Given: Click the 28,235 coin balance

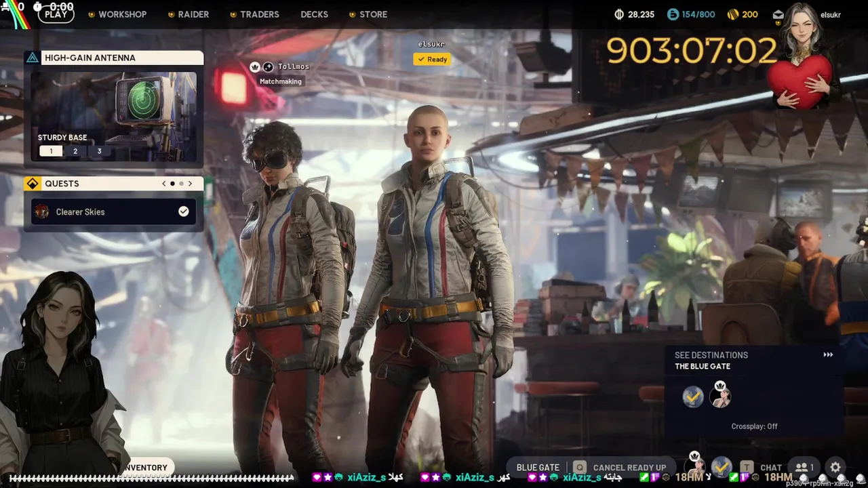Looking at the screenshot, I should click(641, 14).
